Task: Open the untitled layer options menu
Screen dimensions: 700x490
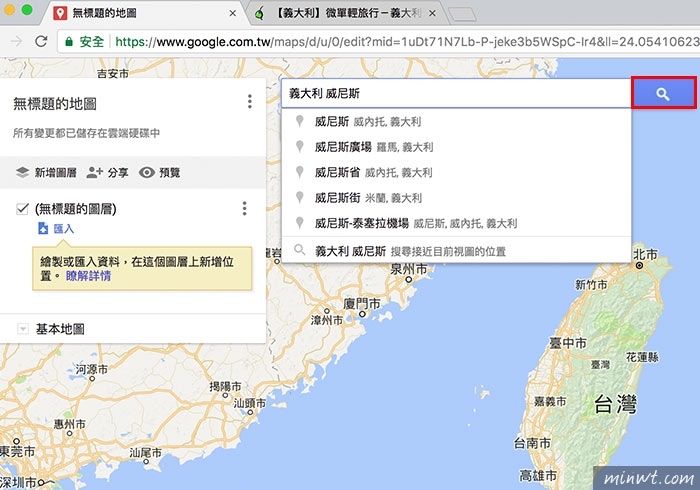Action: pyautogui.click(x=244, y=209)
